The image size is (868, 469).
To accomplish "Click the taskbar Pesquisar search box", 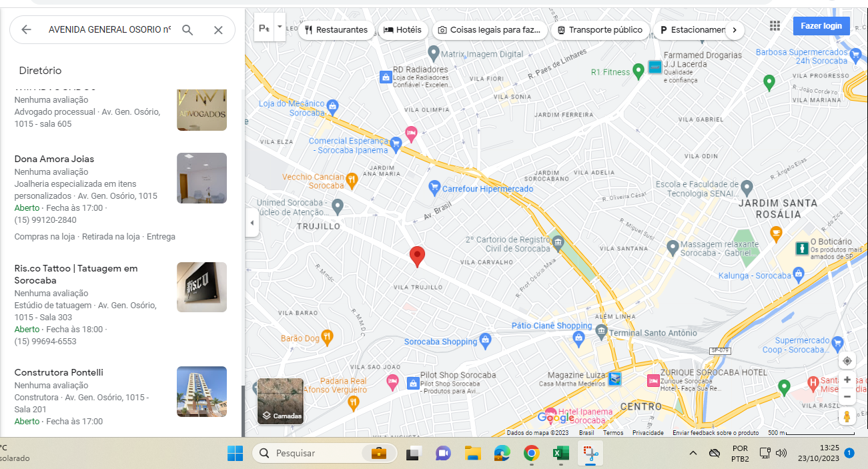I will pos(324,453).
